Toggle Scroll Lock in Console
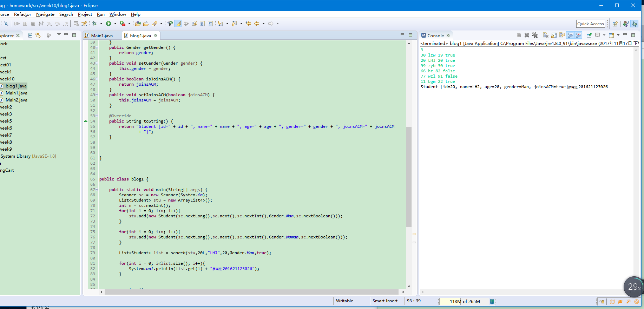 click(x=554, y=35)
